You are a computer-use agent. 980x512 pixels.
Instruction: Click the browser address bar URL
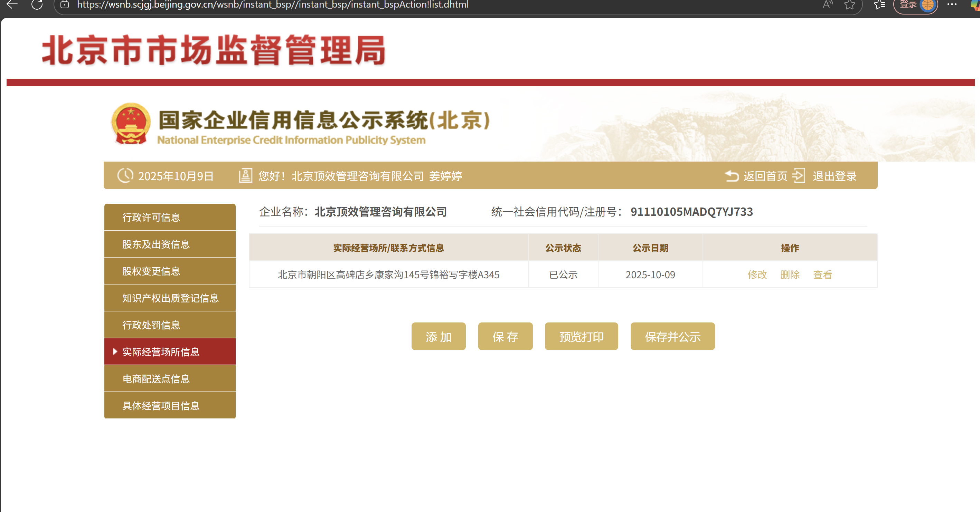[272, 4]
